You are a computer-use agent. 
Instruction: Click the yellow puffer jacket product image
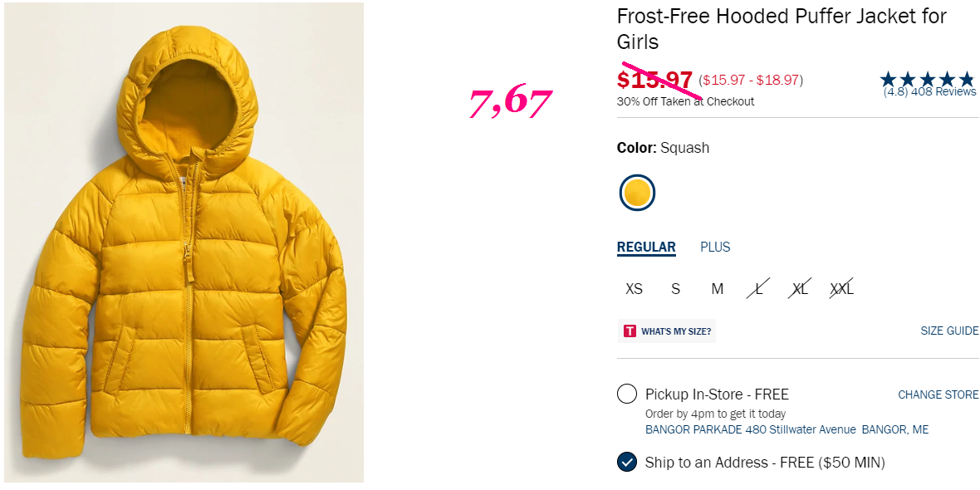(x=184, y=243)
